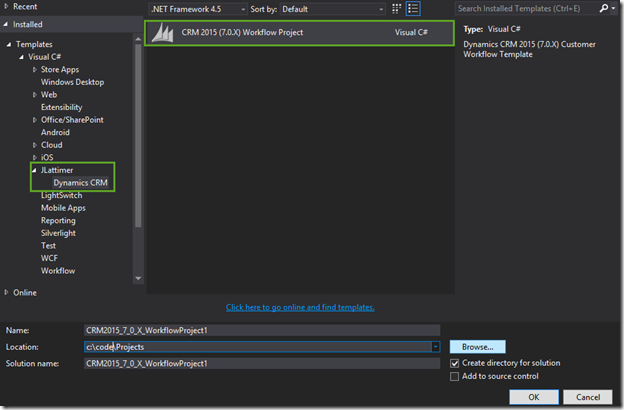Click the tree scrollbar up arrow

point(138,39)
